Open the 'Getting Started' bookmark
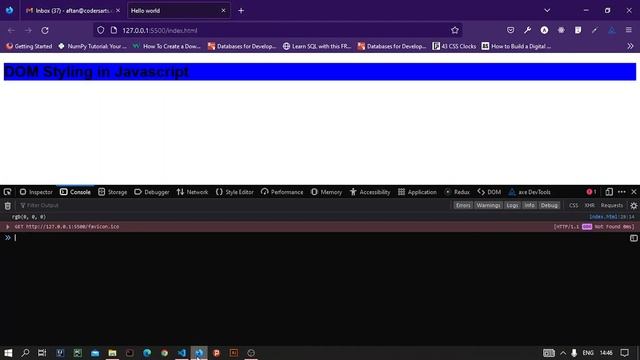640x360 pixels. 29,46
